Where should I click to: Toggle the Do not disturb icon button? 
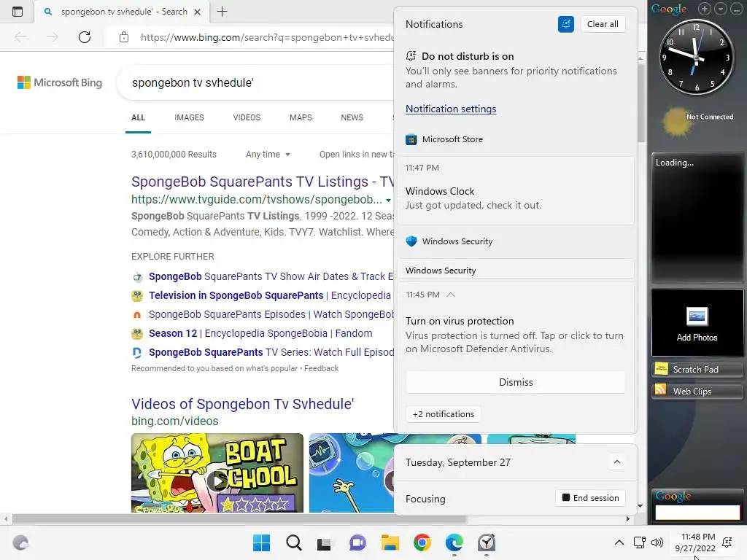point(565,24)
